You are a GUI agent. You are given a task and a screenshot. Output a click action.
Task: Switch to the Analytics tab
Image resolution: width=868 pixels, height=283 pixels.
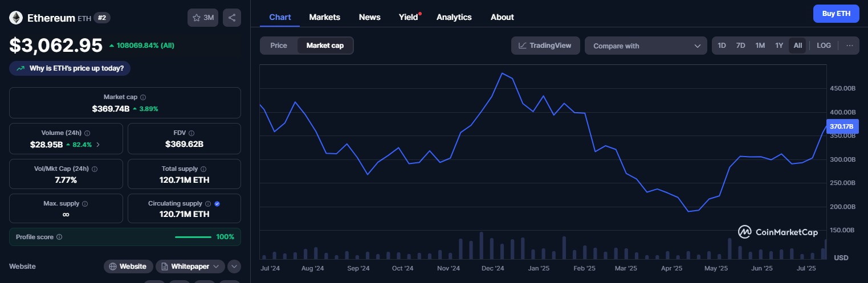454,17
